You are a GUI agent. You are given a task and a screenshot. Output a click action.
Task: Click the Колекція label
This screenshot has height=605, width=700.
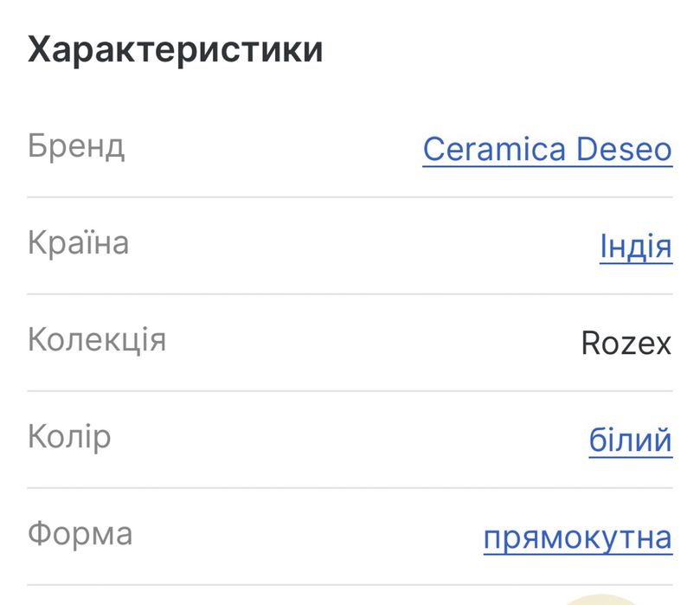[96, 340]
